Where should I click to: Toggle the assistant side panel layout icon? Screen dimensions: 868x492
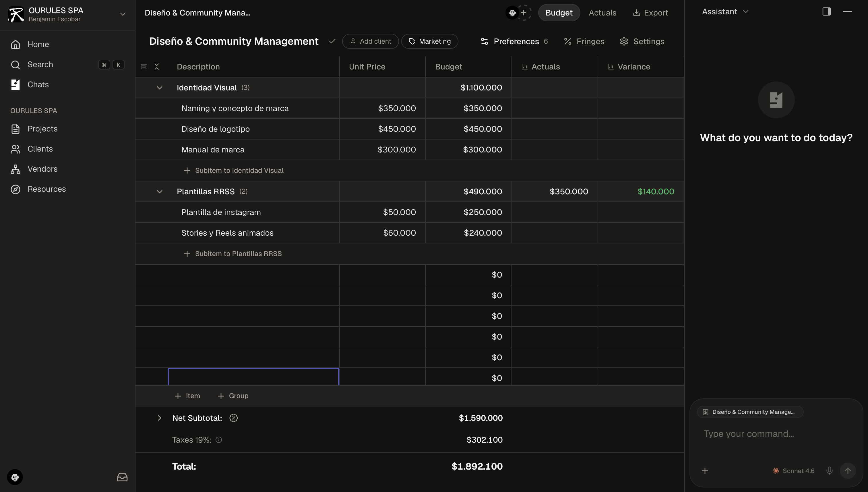[826, 11]
